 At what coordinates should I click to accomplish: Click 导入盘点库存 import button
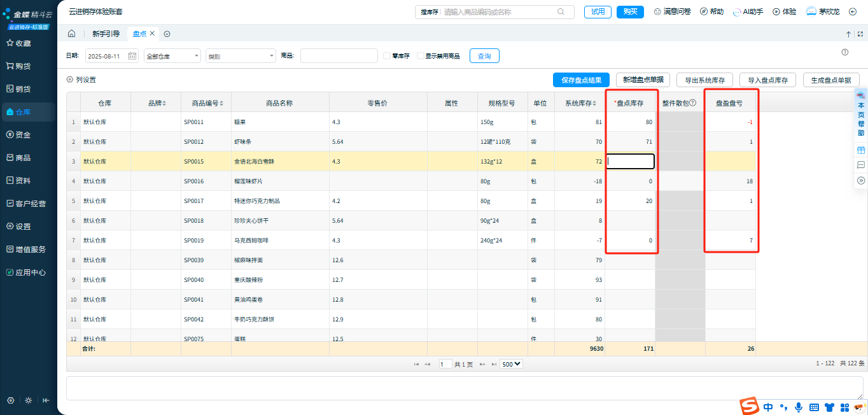pos(767,80)
